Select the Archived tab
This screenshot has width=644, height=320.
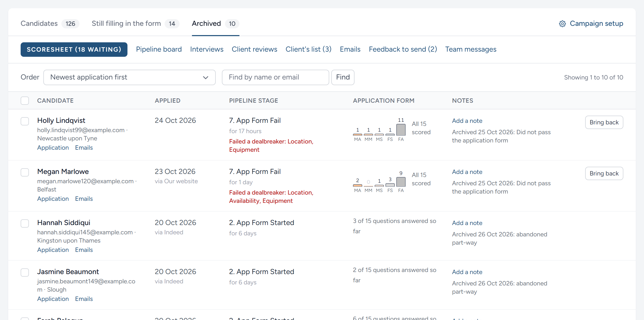[215, 23]
